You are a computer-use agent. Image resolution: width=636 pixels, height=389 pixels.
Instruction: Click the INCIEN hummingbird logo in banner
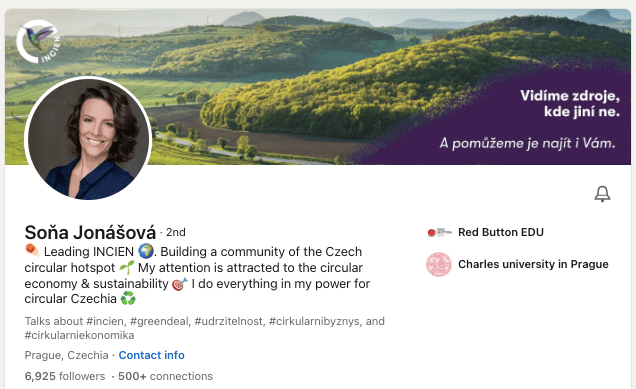(39, 41)
